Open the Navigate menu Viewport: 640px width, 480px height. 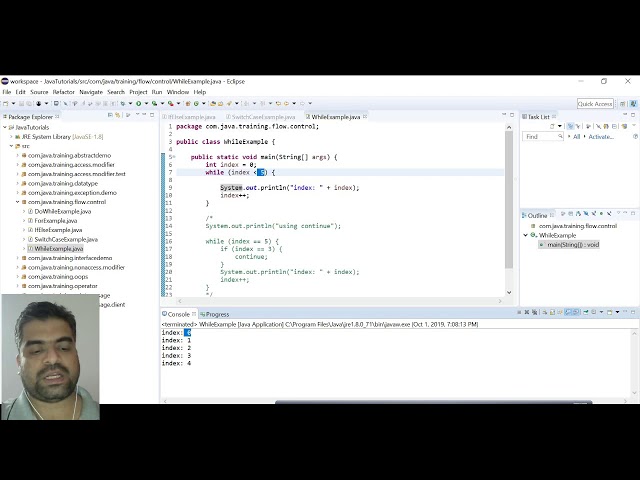(x=91, y=92)
